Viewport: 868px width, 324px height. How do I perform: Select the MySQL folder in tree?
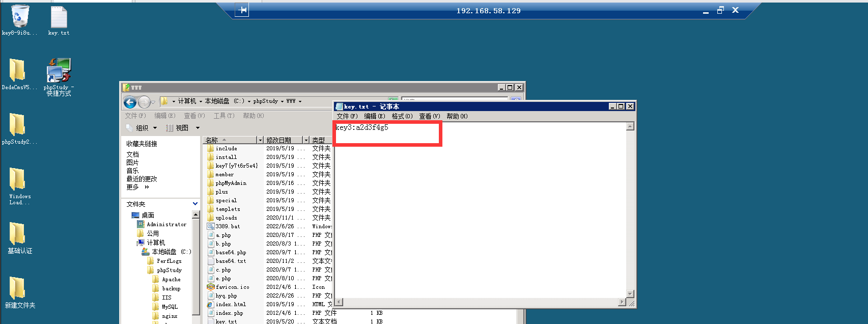[x=170, y=307]
